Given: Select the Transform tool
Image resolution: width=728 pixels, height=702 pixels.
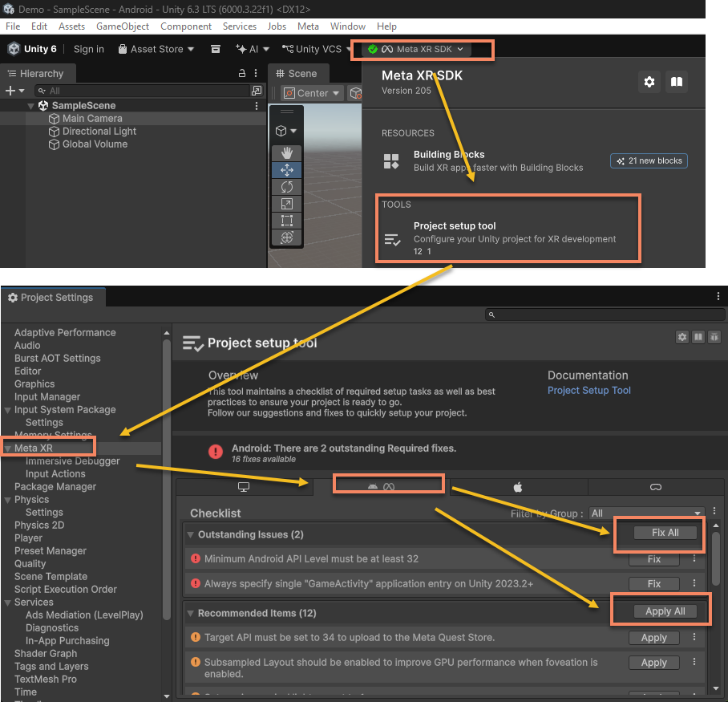Looking at the screenshot, I should (286, 237).
